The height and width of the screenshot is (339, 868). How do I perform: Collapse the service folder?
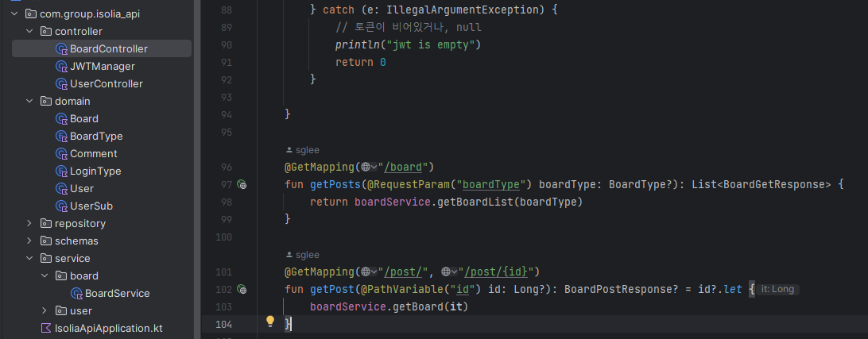[x=29, y=258]
